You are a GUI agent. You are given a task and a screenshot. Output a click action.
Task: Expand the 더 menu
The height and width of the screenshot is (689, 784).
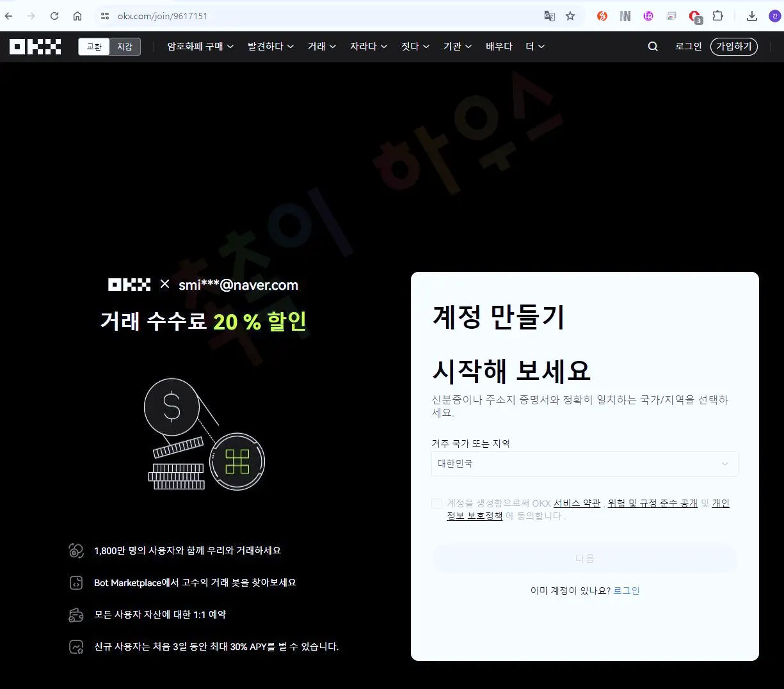[535, 46]
